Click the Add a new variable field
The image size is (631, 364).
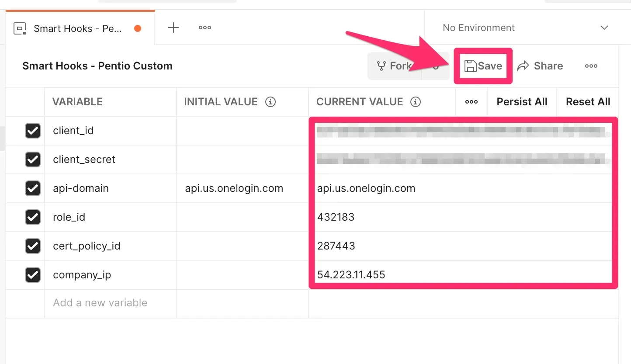(x=100, y=303)
